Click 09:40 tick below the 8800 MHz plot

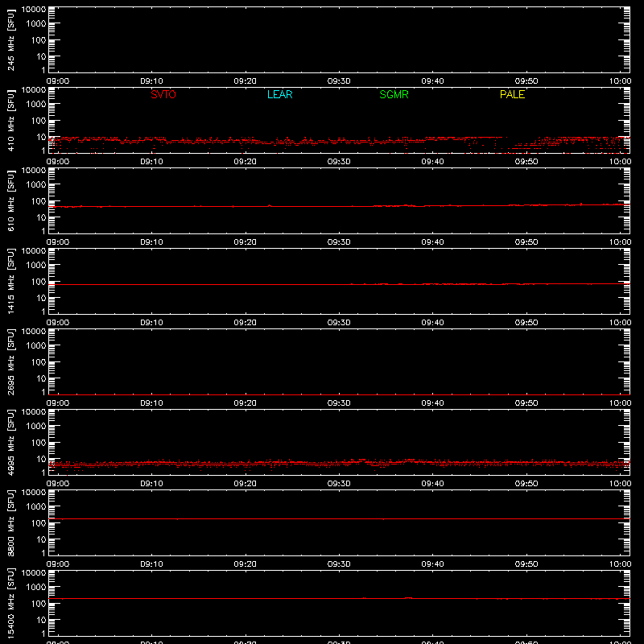pyautogui.click(x=432, y=564)
